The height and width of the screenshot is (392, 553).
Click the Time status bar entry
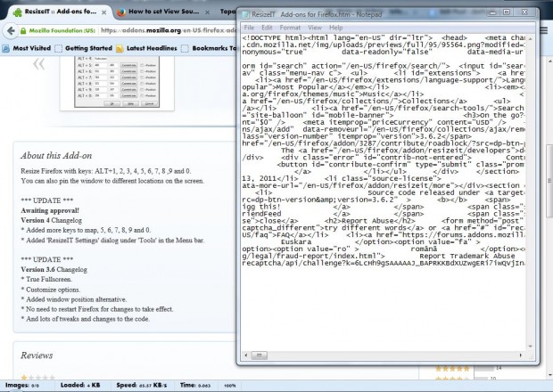coord(195,385)
